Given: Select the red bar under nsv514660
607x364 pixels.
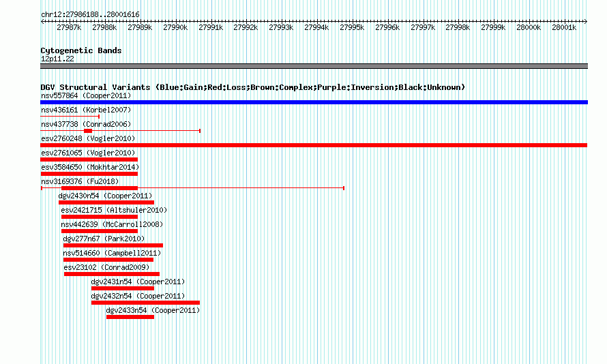Looking at the screenshot, I should tap(108, 260).
